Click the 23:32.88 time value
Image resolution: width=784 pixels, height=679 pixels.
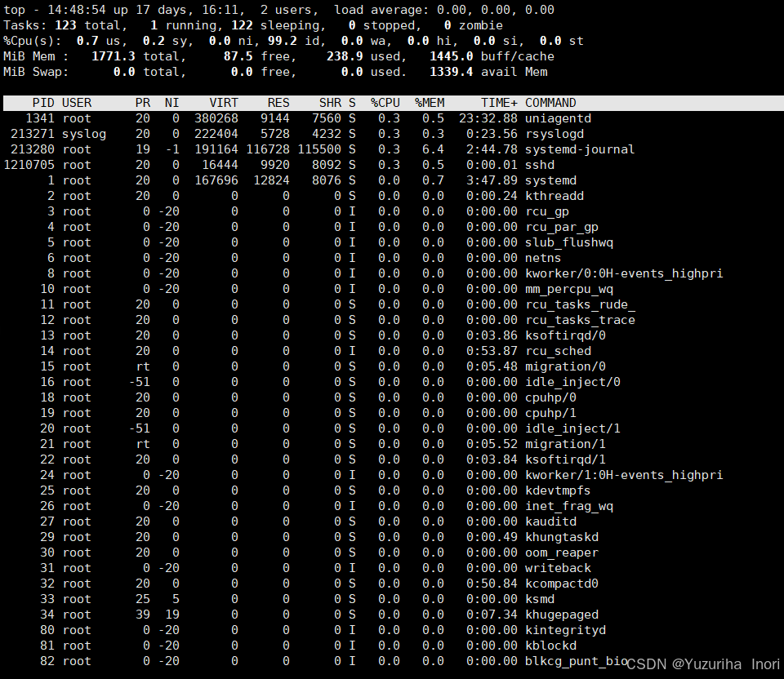tap(488, 118)
